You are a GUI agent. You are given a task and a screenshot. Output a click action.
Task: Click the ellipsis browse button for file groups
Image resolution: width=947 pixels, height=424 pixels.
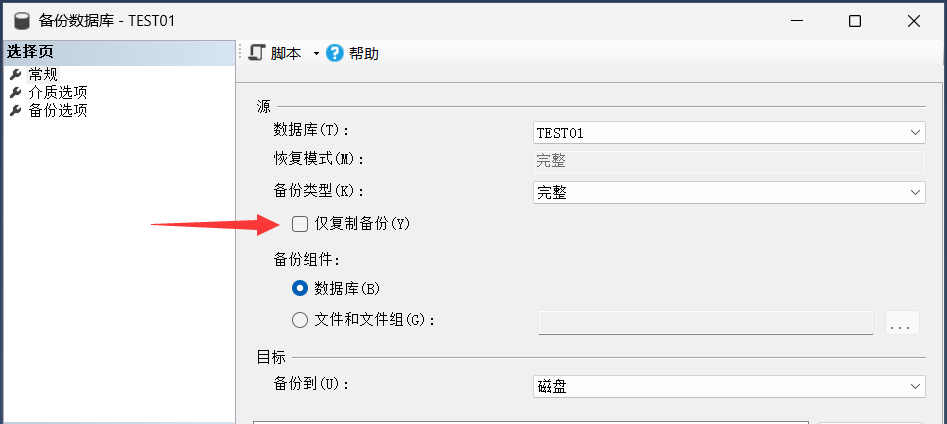(901, 323)
